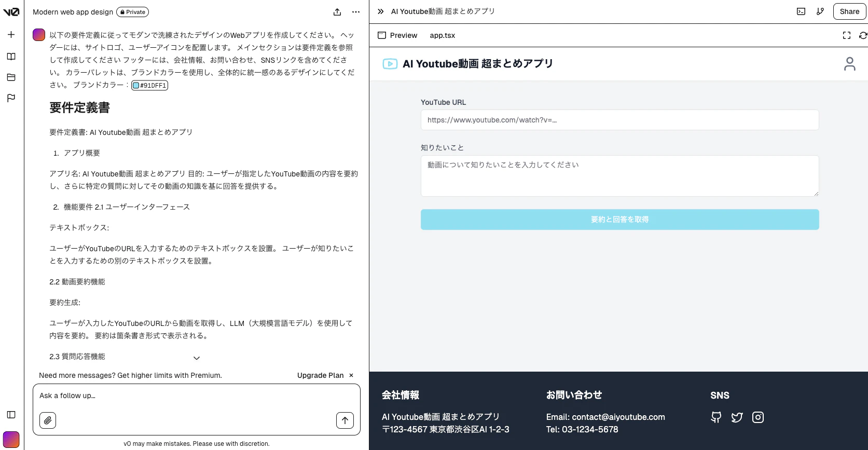Screen dimensions: 868x450
Task: Switch to the Preview tab
Action: [x=397, y=35]
